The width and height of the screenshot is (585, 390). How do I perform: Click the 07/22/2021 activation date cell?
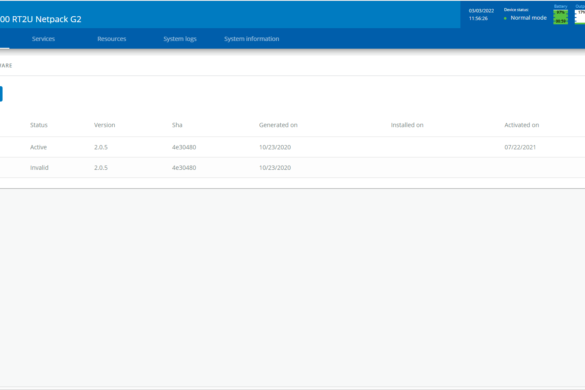coord(520,147)
